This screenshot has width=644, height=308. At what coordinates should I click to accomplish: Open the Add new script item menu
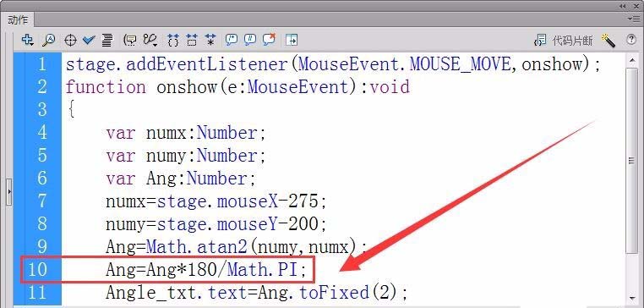(x=28, y=40)
